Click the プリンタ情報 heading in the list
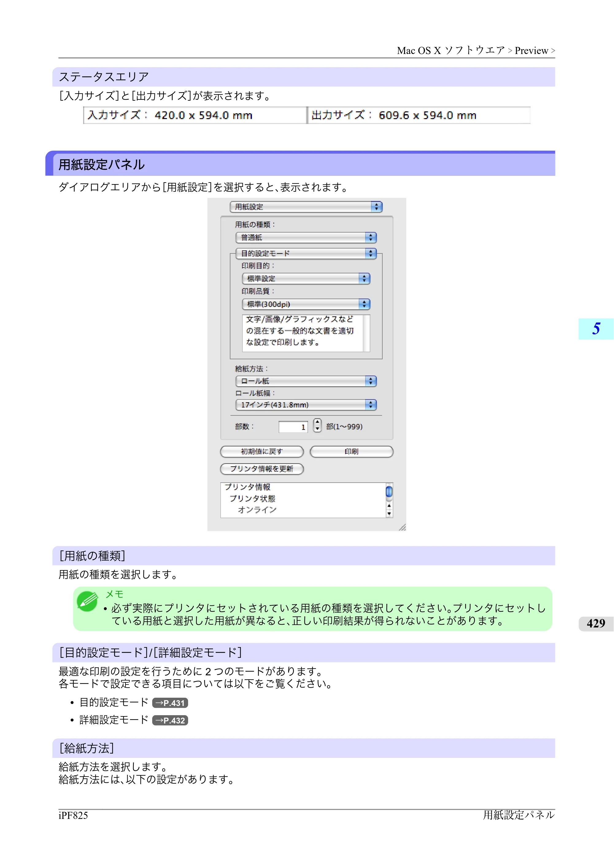The width and height of the screenshot is (614, 868). [247, 487]
